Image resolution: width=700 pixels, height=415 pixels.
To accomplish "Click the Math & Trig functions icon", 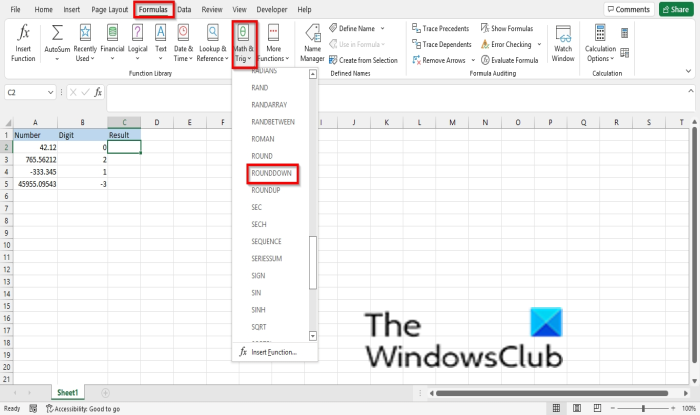I will [243, 33].
